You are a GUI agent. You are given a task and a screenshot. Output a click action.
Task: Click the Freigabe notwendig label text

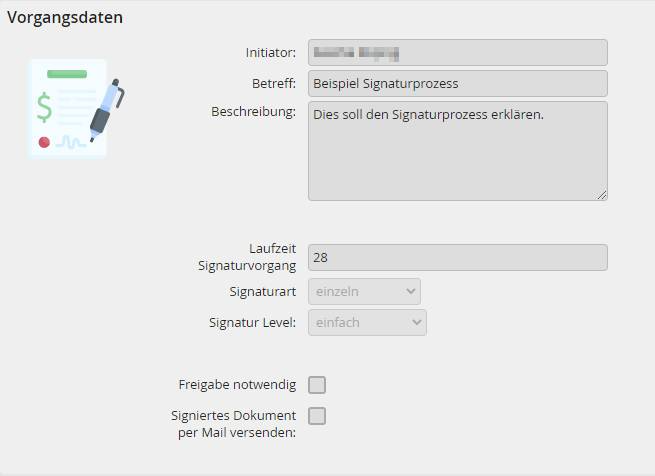236,384
